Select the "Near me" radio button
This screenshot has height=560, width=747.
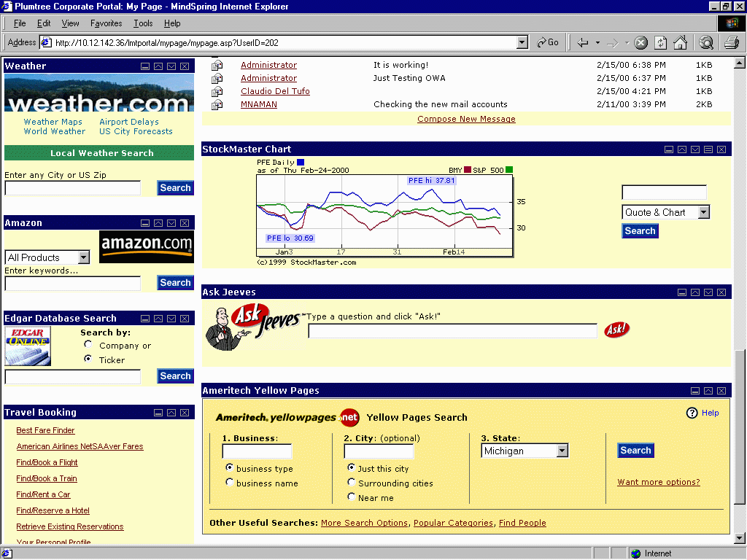(x=352, y=497)
